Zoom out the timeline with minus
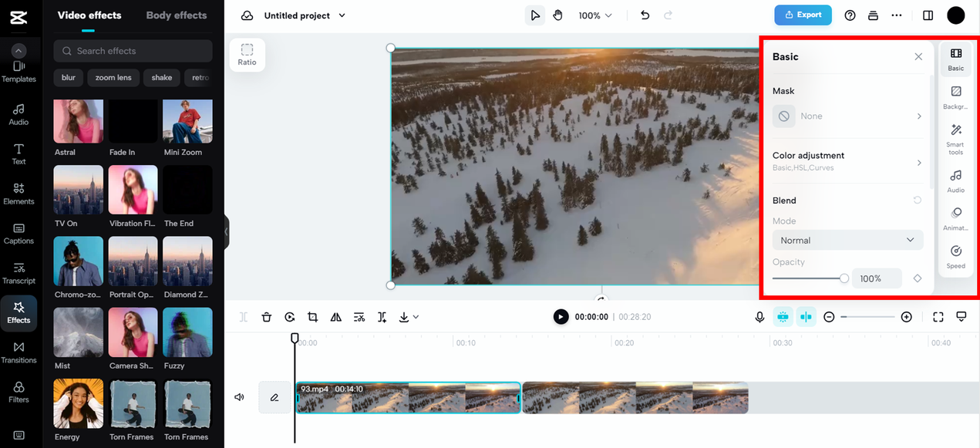The height and width of the screenshot is (448, 980). pos(829,317)
